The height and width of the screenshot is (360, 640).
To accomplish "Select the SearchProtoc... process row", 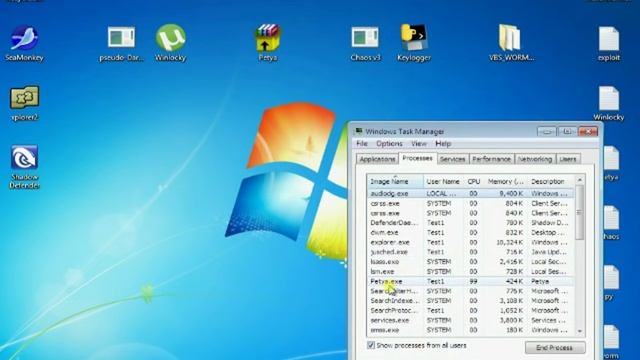I will 471,311.
